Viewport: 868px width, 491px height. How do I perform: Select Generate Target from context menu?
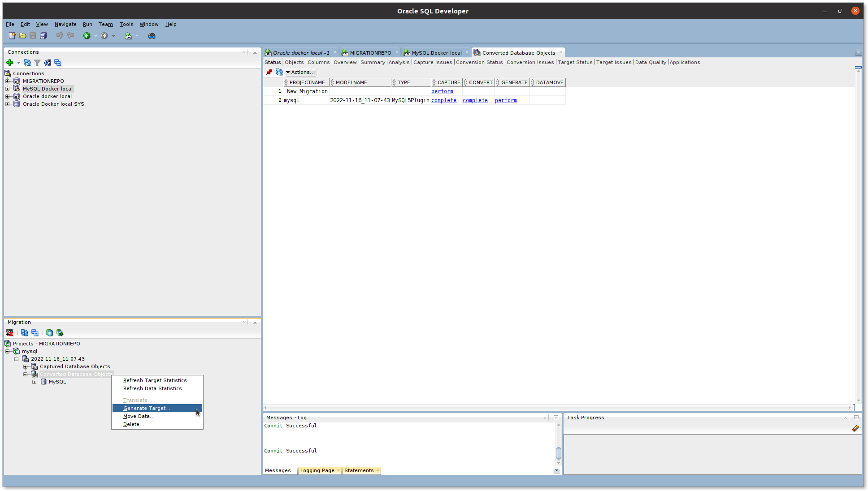click(x=147, y=408)
